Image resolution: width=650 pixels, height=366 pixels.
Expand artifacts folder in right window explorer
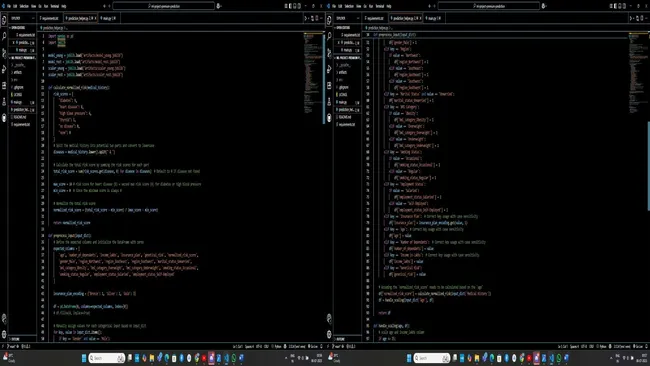(x=347, y=72)
